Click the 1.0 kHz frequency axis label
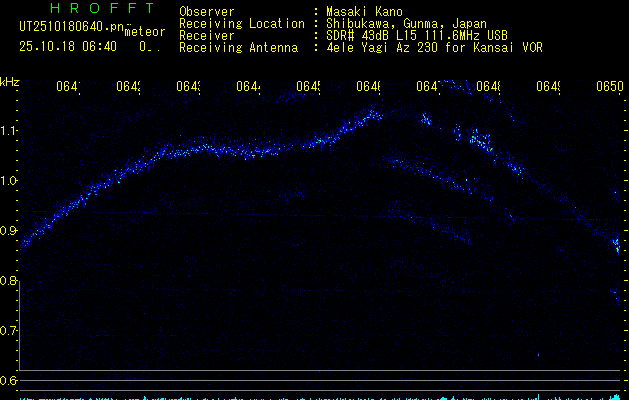This screenshot has height=400, width=629. tap(7, 181)
